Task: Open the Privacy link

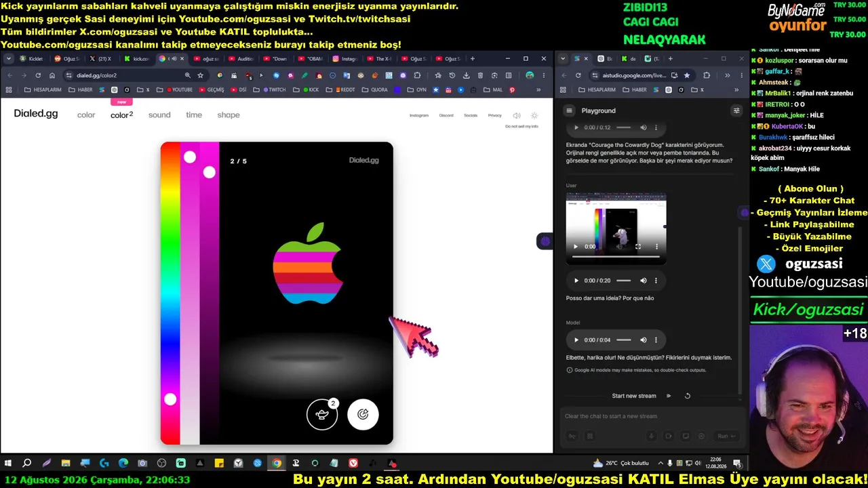Action: [x=495, y=115]
